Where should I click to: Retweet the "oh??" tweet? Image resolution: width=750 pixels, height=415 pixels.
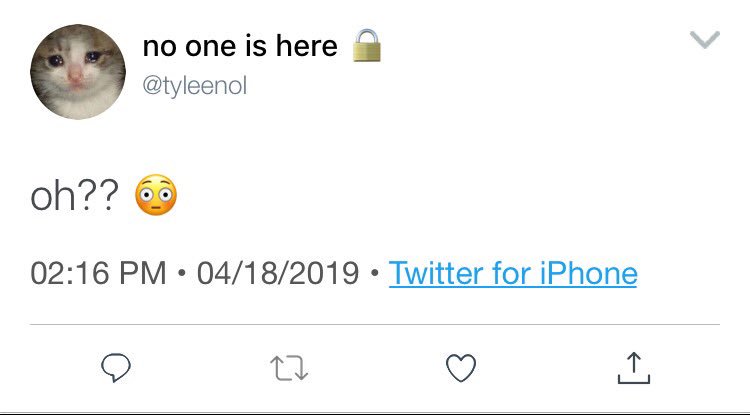[289, 369]
